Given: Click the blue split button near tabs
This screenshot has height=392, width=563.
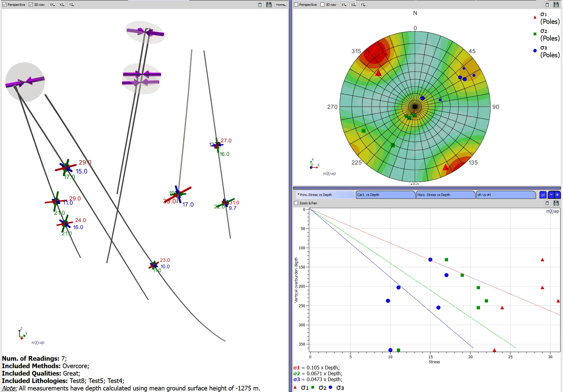Looking at the screenshot, I should [x=543, y=195].
